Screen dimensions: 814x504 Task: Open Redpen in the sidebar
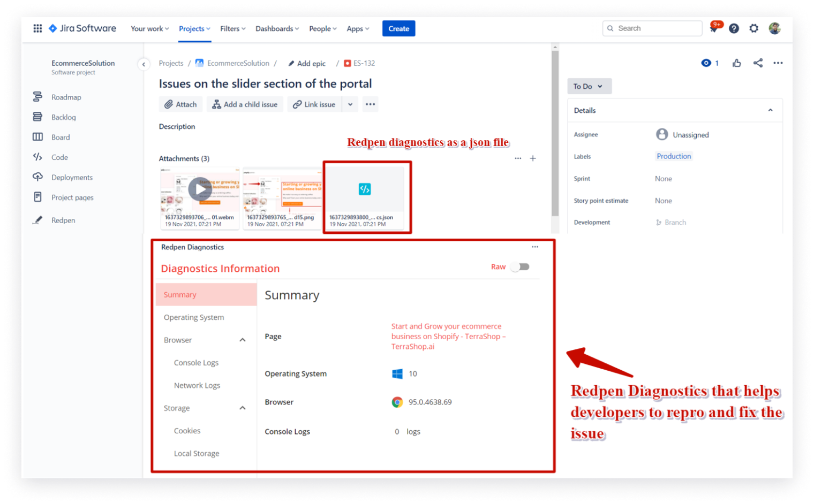(x=63, y=220)
